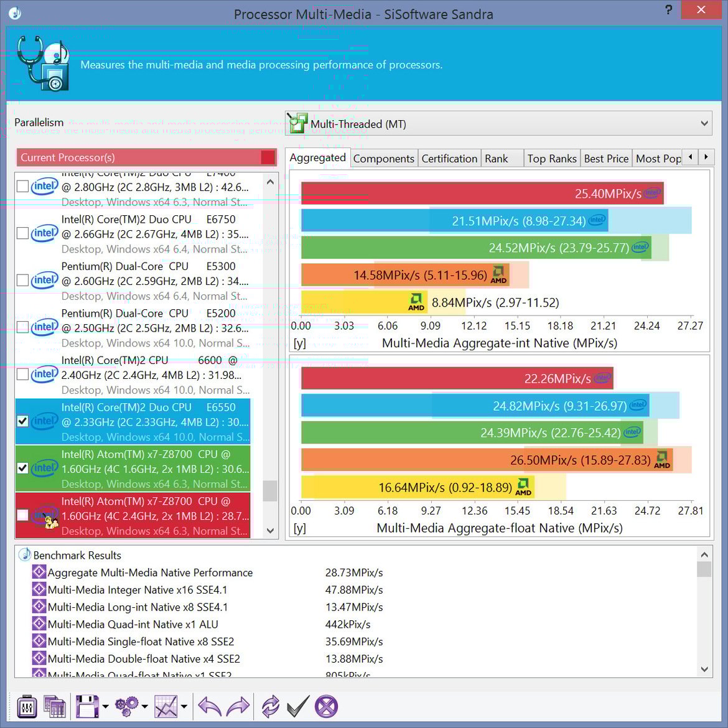
Task: Switch to the Aggregated tab
Action: pyautogui.click(x=317, y=158)
